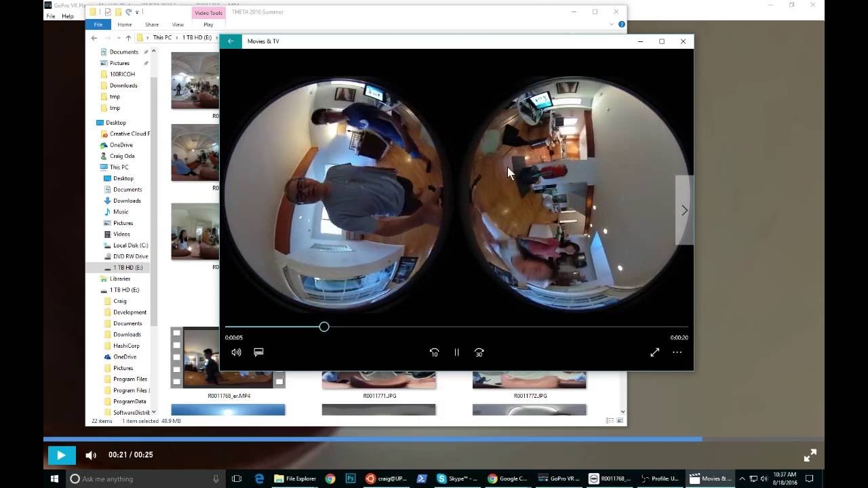Open the Movies & TV more options ellipsis
This screenshot has height=488, width=868.
coord(677,352)
